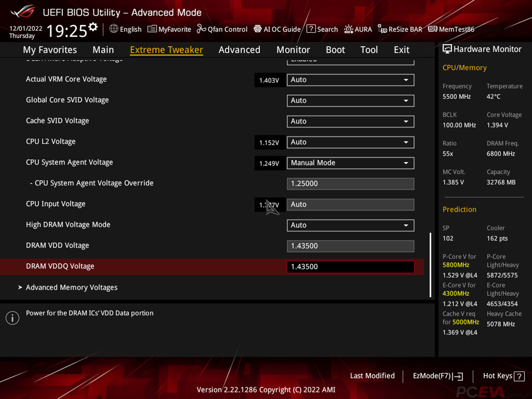Expand CPU System Agent Voltage Manual Mode dropdown
The image size is (532, 399).
tap(350, 163)
